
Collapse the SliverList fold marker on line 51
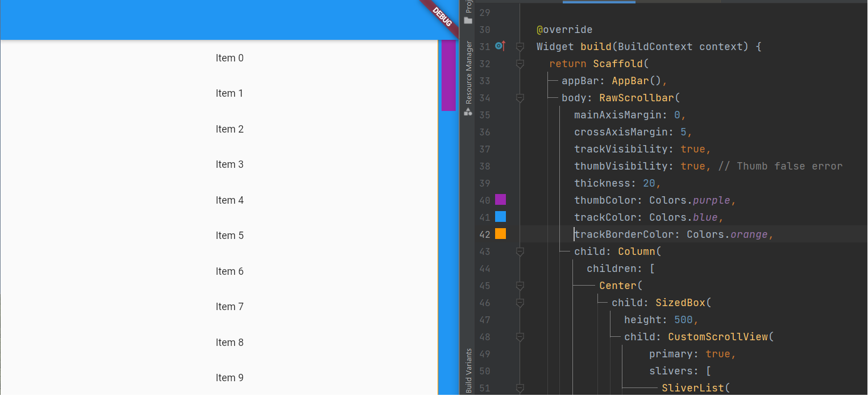click(x=520, y=388)
